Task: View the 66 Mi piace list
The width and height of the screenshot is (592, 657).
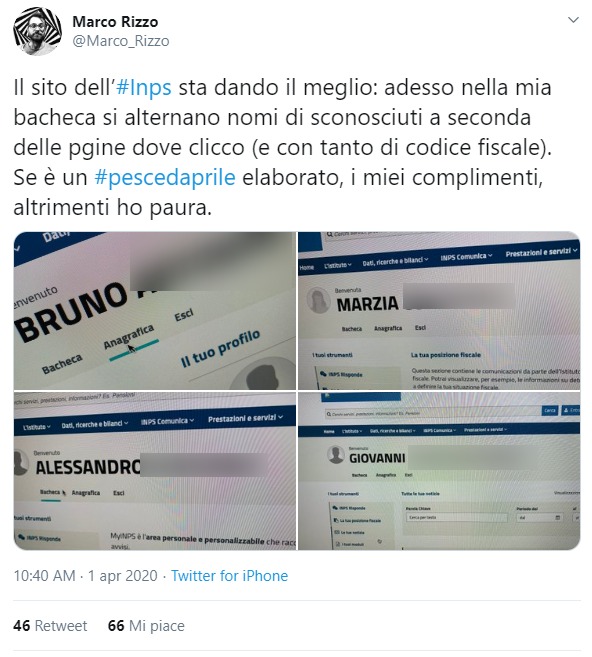Action: [146, 626]
